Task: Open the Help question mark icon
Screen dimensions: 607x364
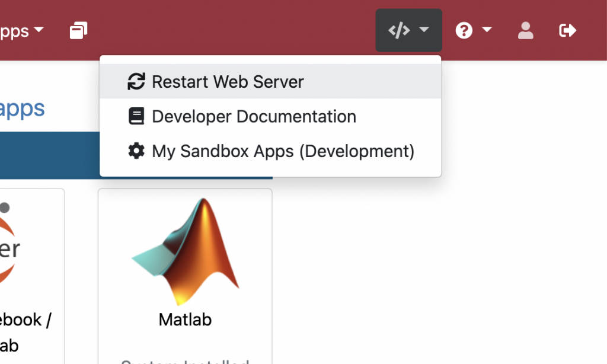Action: click(464, 30)
